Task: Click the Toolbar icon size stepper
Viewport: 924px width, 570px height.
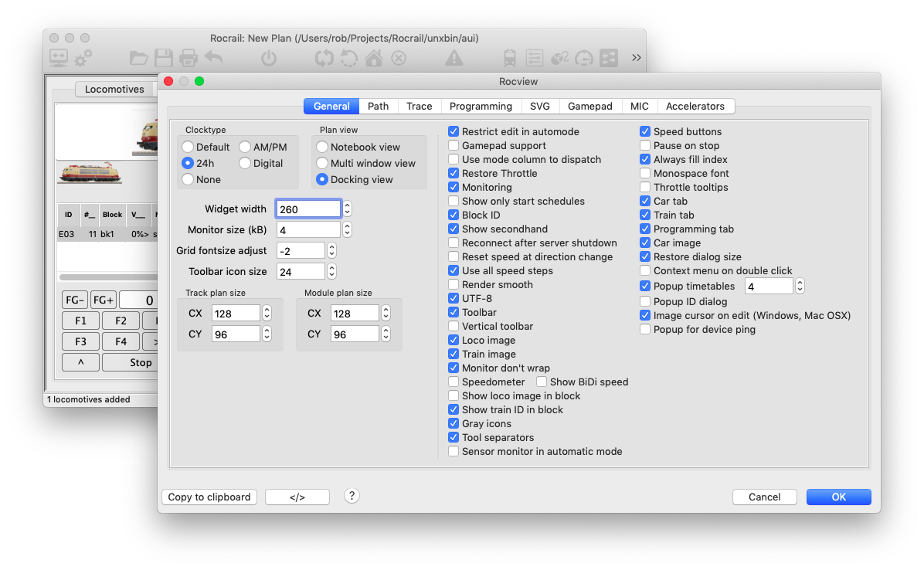Action: click(332, 271)
